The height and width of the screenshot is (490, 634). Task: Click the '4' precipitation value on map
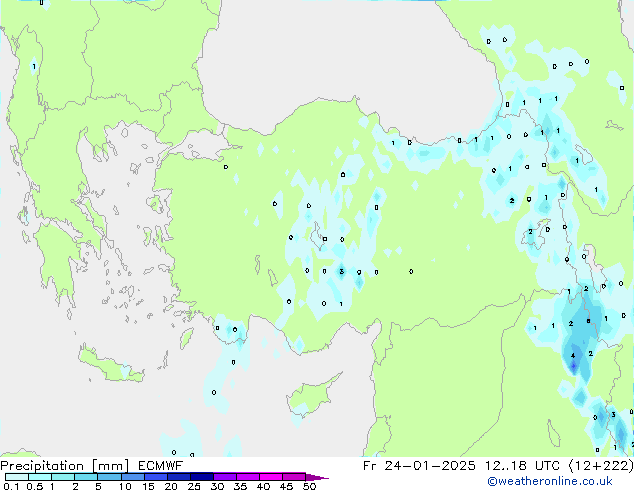pyautogui.click(x=573, y=356)
